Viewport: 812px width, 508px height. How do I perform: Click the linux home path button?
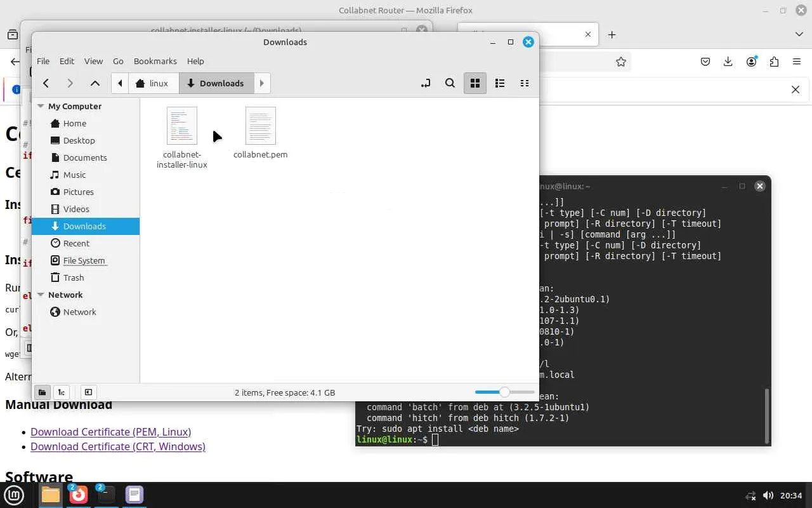153,83
